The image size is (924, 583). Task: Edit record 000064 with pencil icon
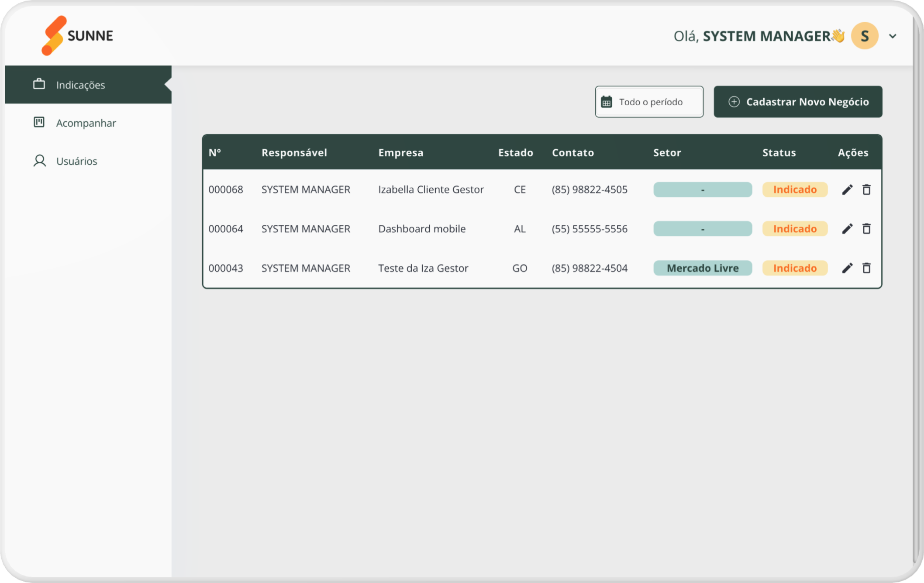point(847,229)
